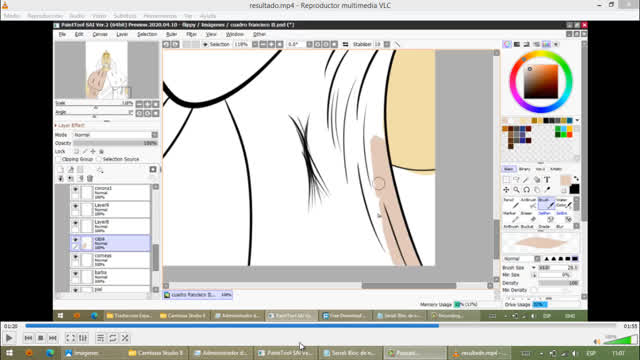Adjust the layer Opacity slider
640x360 pixels.
[116, 143]
